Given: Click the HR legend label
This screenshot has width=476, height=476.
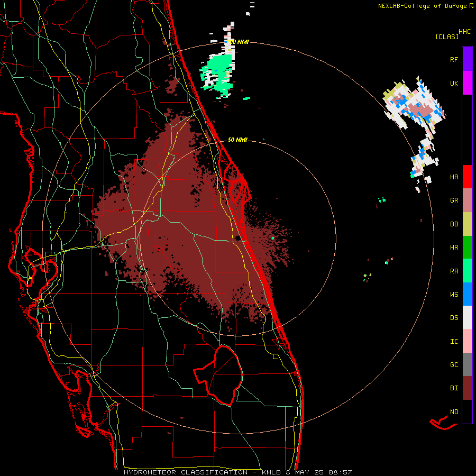Looking at the screenshot, I should point(454,248).
